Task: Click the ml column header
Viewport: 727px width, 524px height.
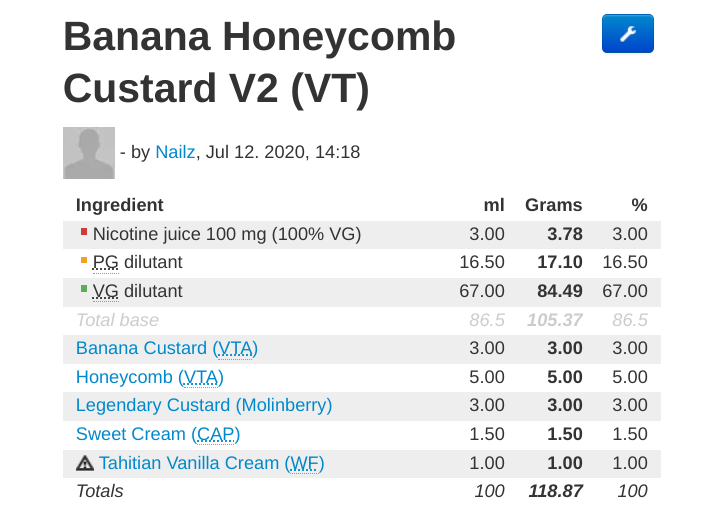Action: 494,205
